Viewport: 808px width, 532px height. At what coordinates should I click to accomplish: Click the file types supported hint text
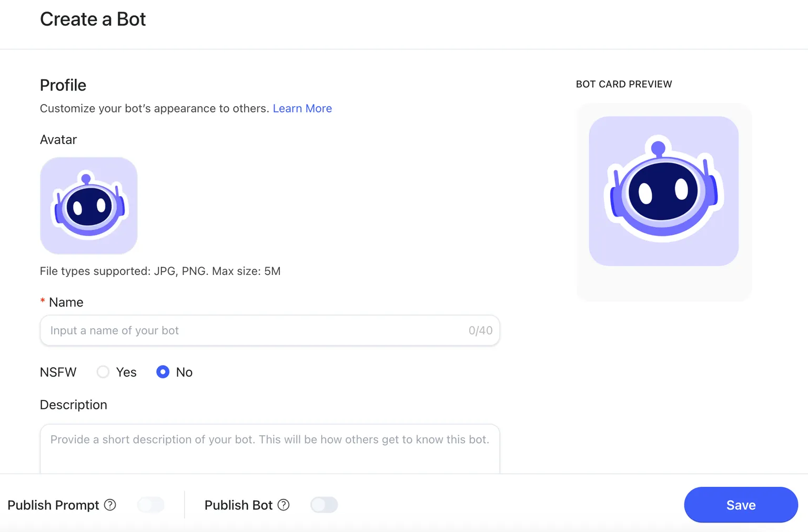[x=160, y=271]
